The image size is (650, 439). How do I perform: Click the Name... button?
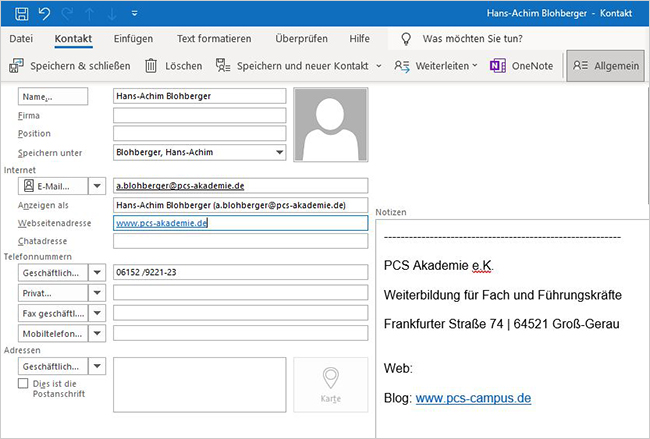click(x=53, y=96)
